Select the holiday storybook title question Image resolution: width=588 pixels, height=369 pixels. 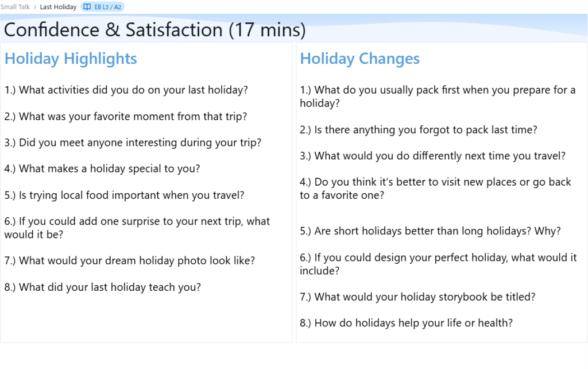(417, 297)
